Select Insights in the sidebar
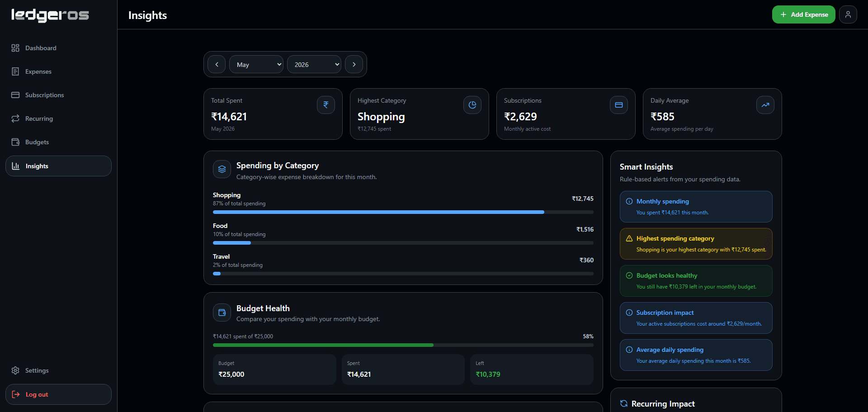The width and height of the screenshot is (868, 412). pyautogui.click(x=58, y=166)
